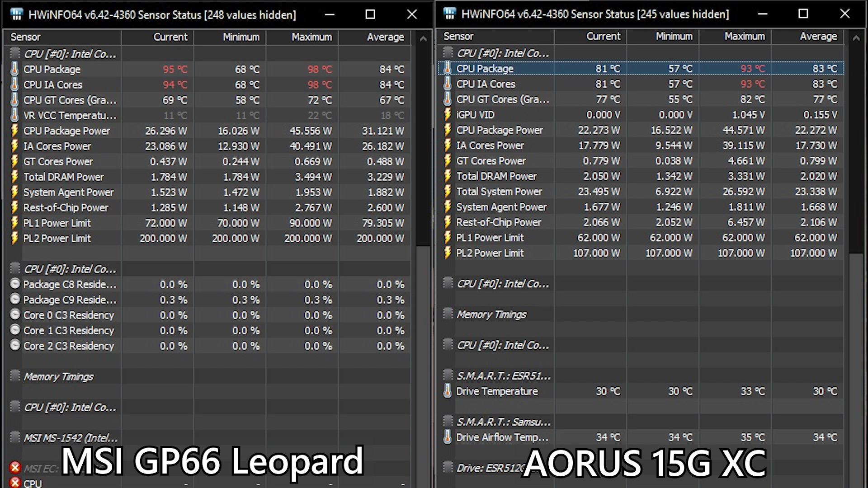Click the lightning icon for IA Cores Power in the right window
868x488 pixels.
pyautogui.click(x=448, y=145)
